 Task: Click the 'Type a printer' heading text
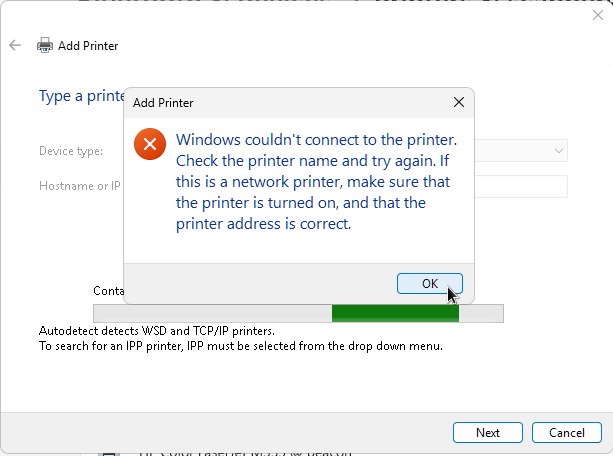point(80,96)
